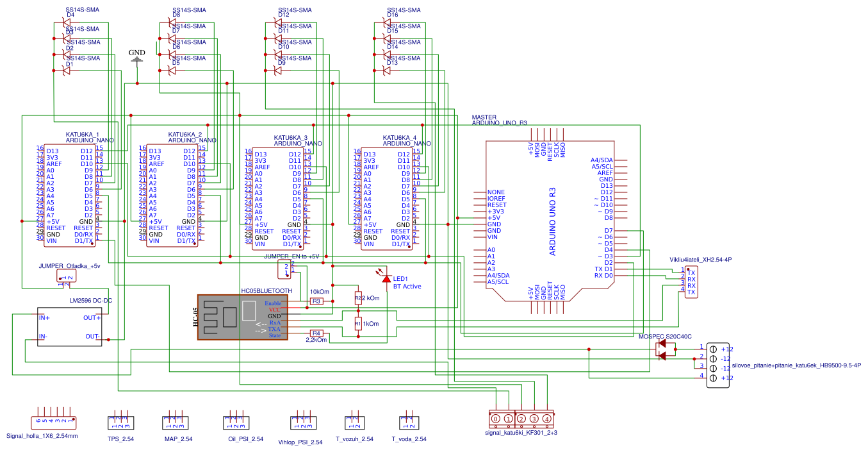
Task: Select the KATU6KA_2 Arduino Nano component
Action: point(173,194)
